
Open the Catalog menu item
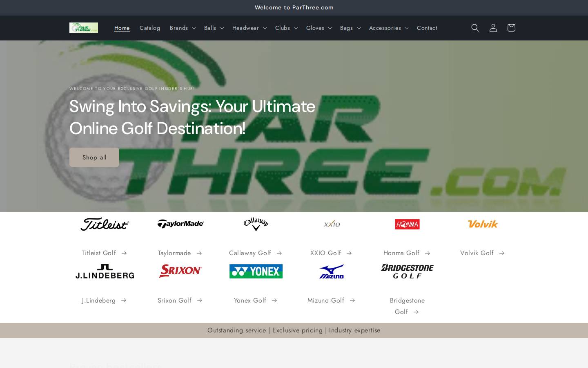[150, 28]
